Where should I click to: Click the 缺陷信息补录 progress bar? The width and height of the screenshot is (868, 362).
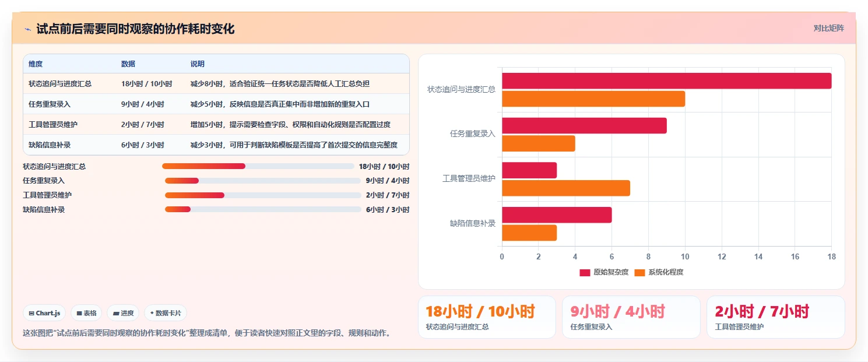click(x=263, y=209)
